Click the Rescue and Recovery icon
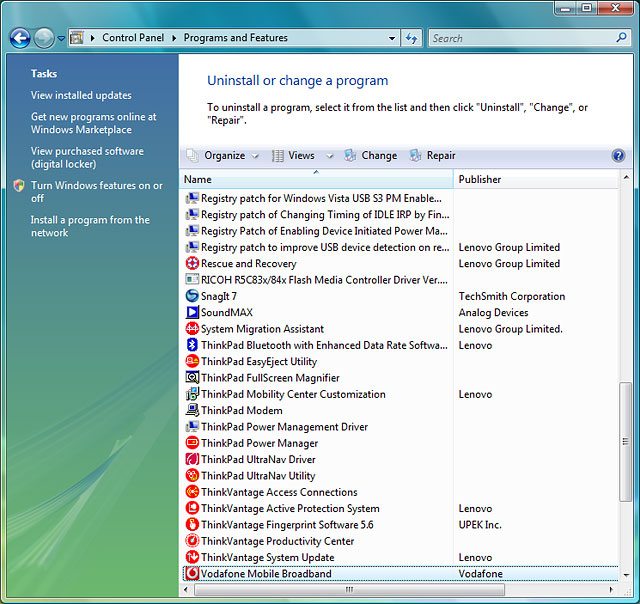The image size is (640, 604). pyautogui.click(x=193, y=263)
